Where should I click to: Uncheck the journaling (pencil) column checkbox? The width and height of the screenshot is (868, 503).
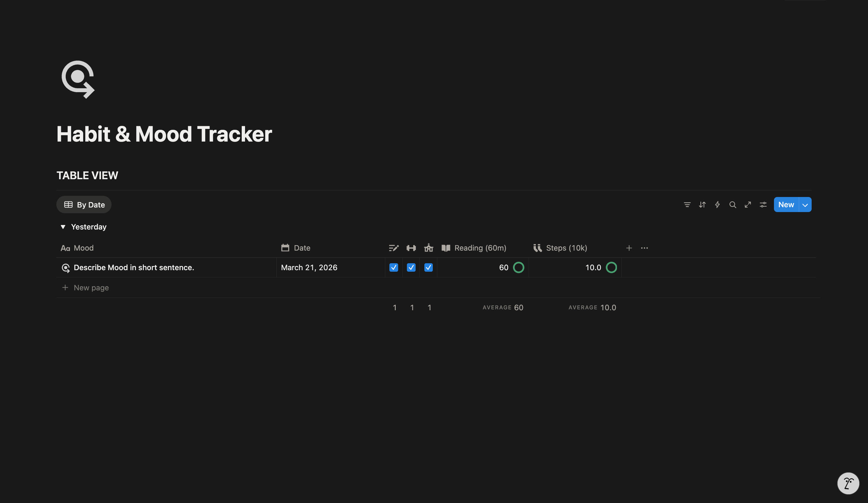[x=393, y=267]
